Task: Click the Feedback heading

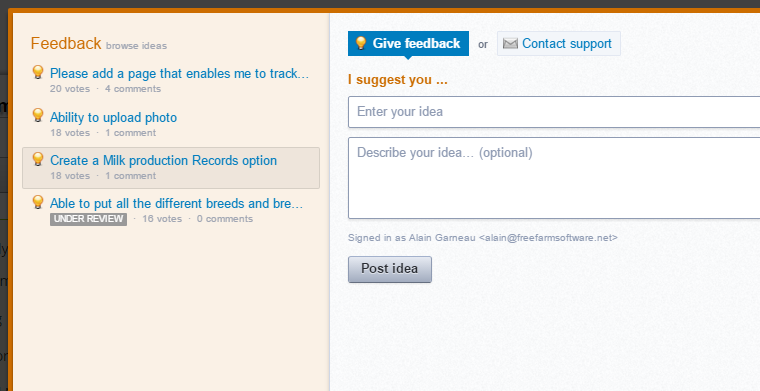Action: [x=66, y=43]
